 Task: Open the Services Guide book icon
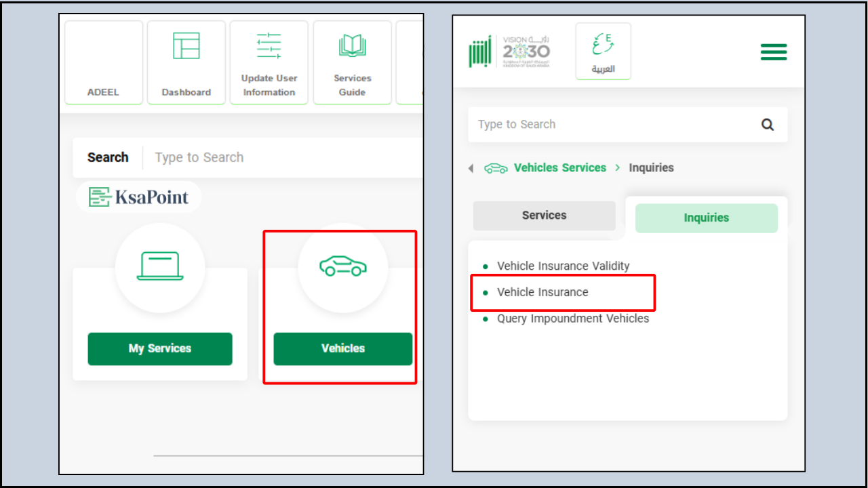click(352, 45)
